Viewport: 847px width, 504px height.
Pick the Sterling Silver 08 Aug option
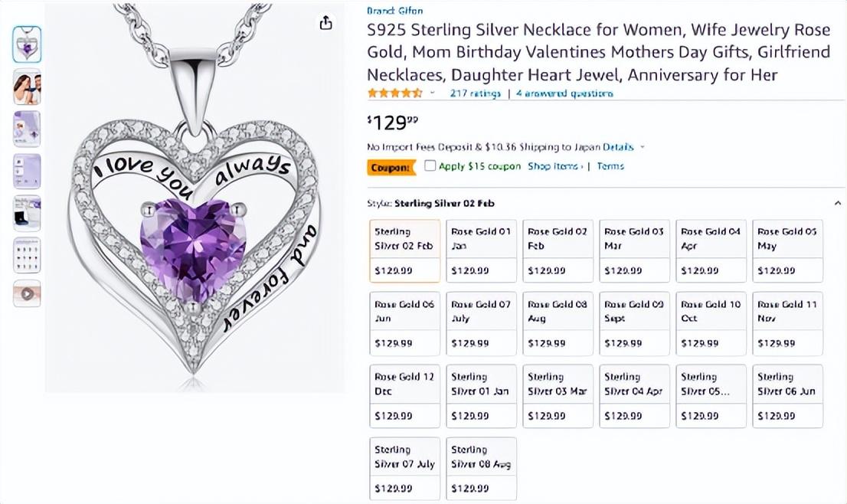(x=481, y=468)
